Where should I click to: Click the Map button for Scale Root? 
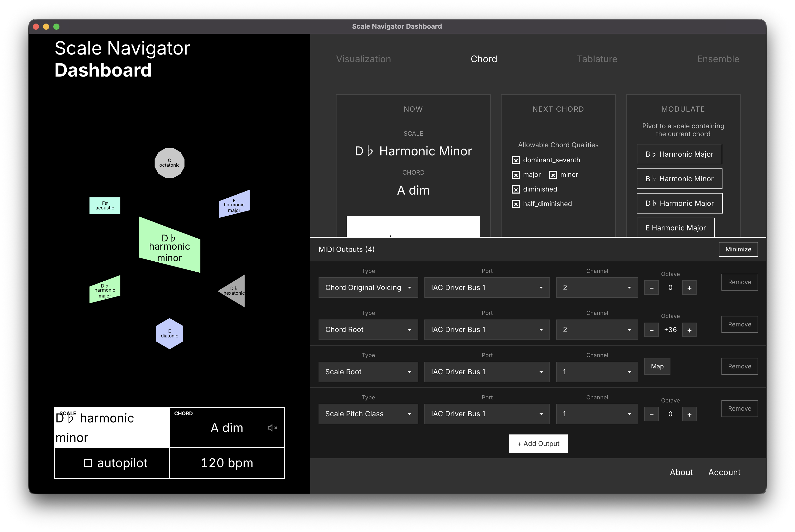(657, 366)
